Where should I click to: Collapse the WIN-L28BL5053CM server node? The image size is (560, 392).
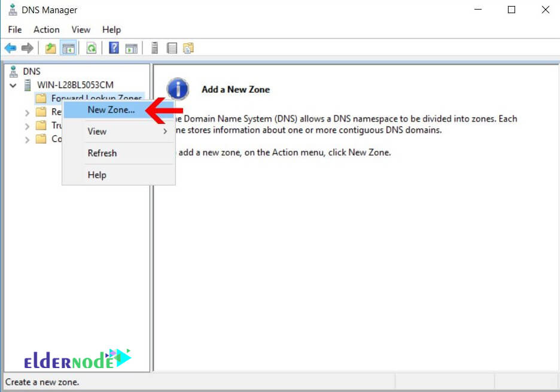click(13, 86)
